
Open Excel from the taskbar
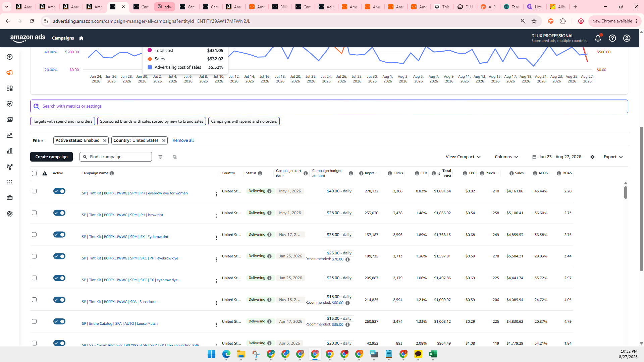coord(433,354)
